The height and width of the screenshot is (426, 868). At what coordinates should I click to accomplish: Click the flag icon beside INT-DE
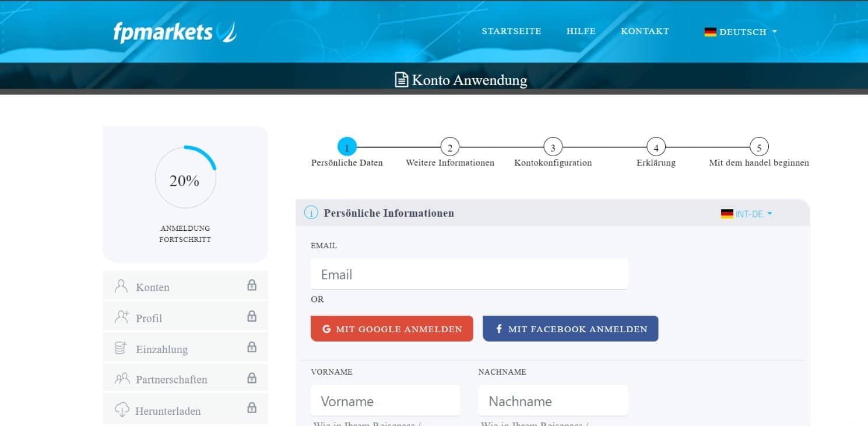tap(727, 214)
